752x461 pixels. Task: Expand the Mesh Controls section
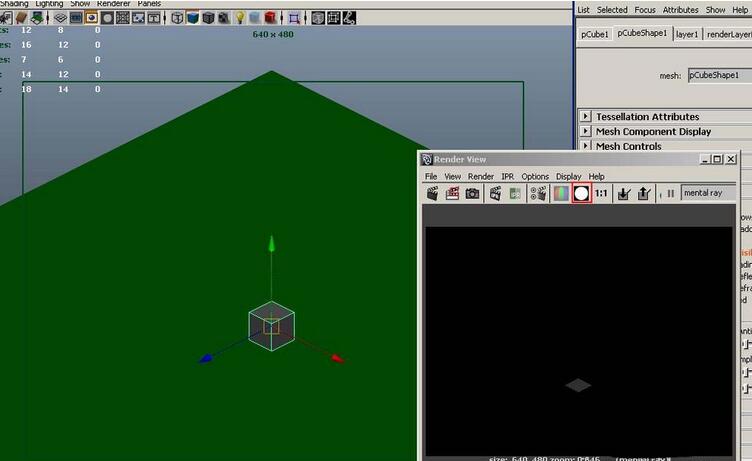coord(586,147)
